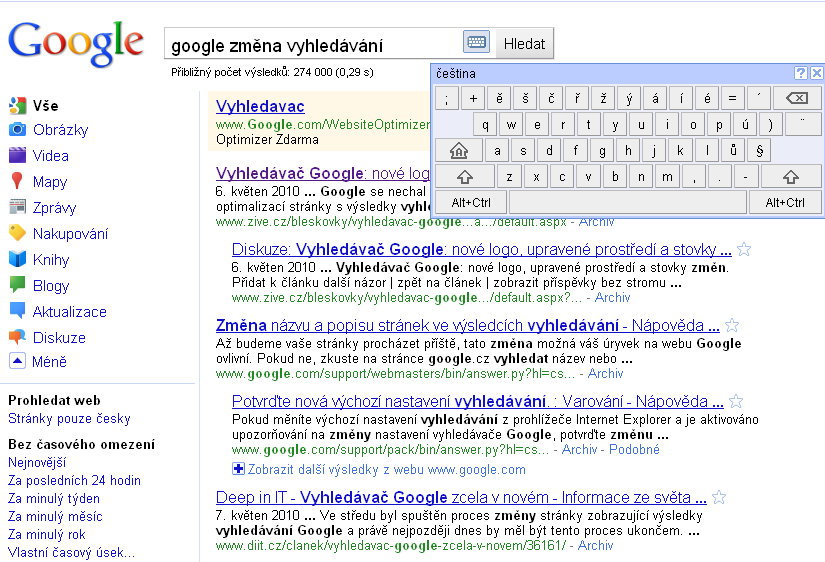Screen dimensions: 825x562
Task: Click the Diskuze search category
Action: coord(59,337)
